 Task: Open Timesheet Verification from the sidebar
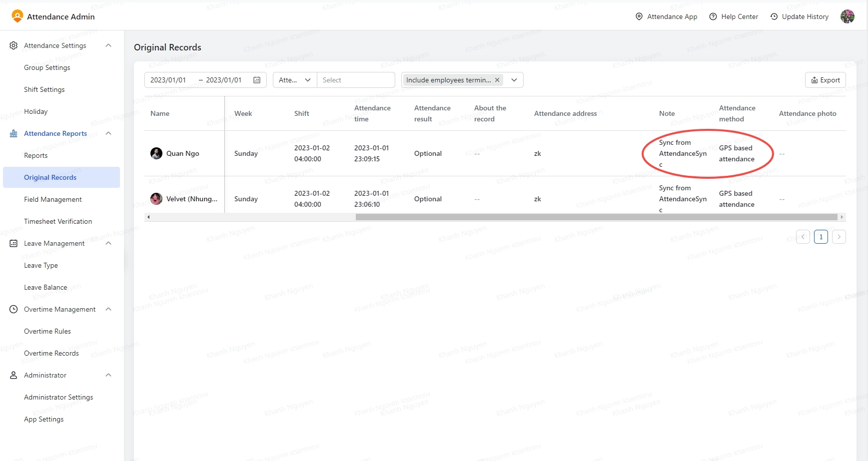click(x=58, y=221)
